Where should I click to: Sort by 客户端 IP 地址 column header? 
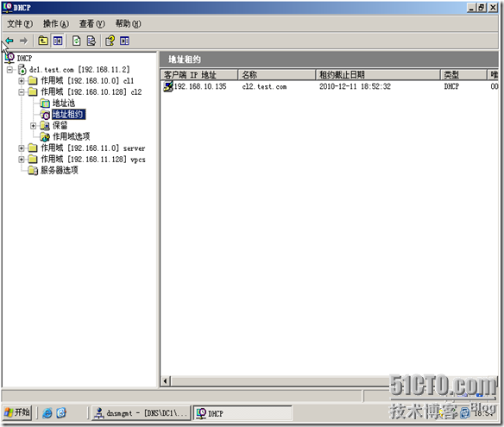click(x=199, y=75)
